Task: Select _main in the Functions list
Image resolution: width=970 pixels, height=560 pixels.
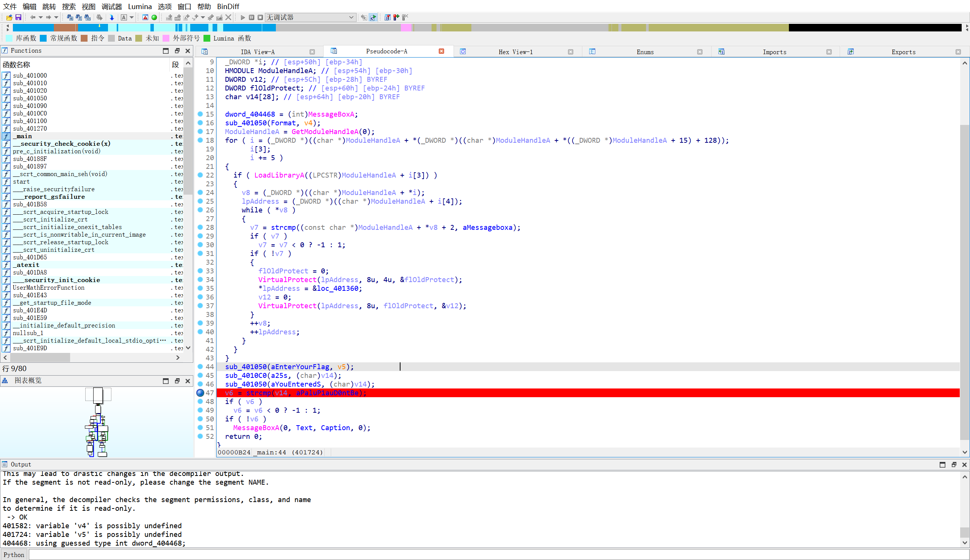Action: [23, 136]
